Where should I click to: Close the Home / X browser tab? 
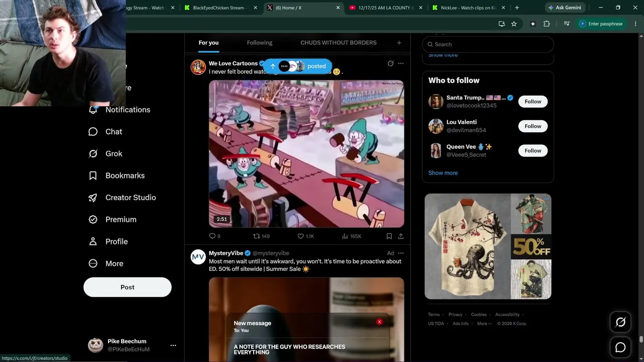[x=338, y=8]
